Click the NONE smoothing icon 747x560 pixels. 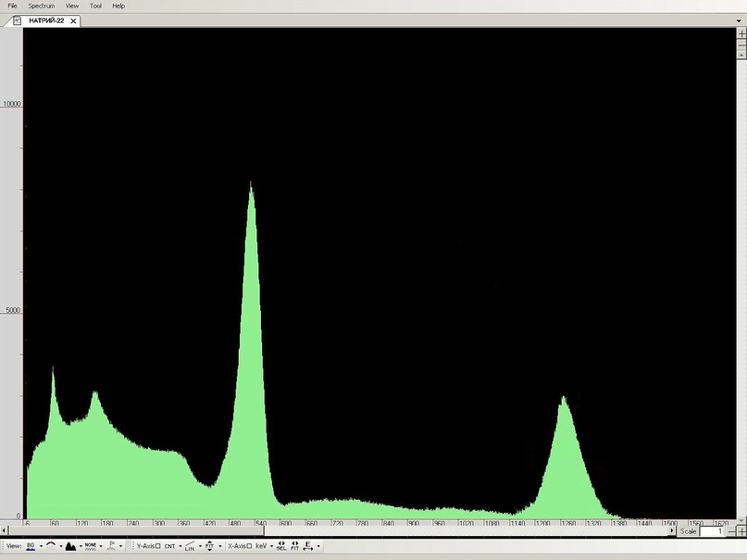pos(91,546)
